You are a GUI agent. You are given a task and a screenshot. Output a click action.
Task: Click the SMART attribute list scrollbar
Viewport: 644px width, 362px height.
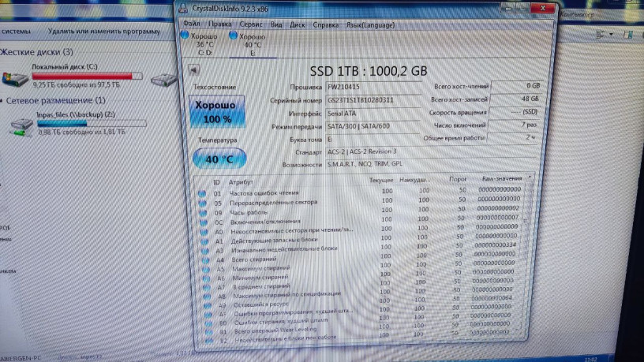pyautogui.click(x=526, y=255)
